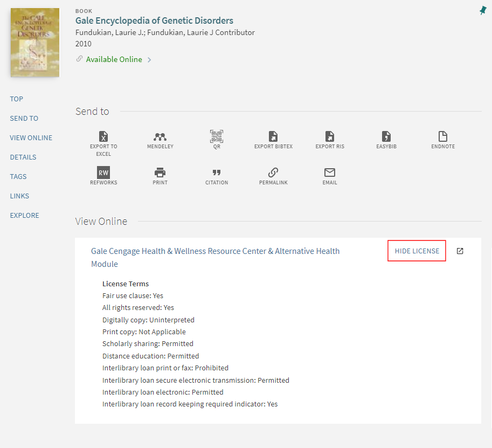The height and width of the screenshot is (448, 492).
Task: Jump to Explore section
Action: pos(24,216)
